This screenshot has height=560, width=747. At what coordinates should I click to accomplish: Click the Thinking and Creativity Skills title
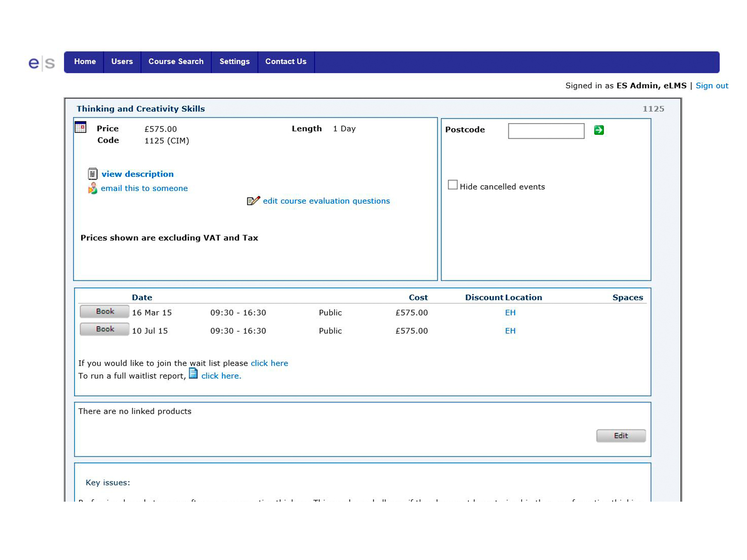(x=141, y=109)
